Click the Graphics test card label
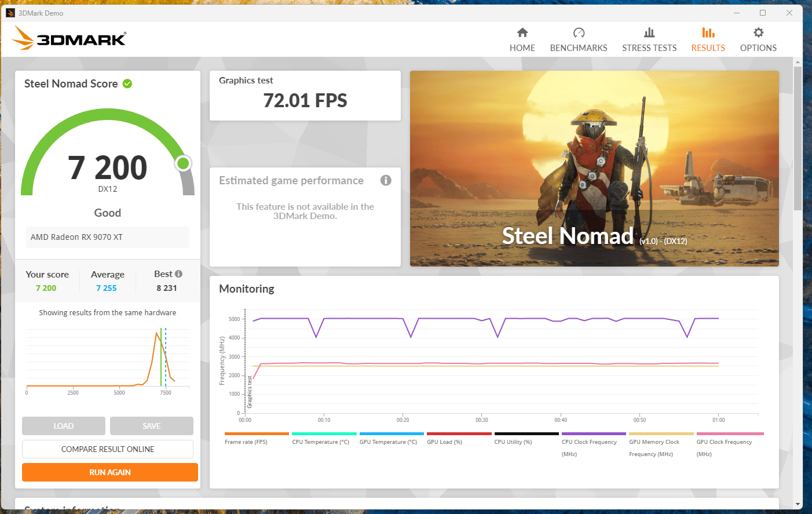 pyautogui.click(x=246, y=81)
